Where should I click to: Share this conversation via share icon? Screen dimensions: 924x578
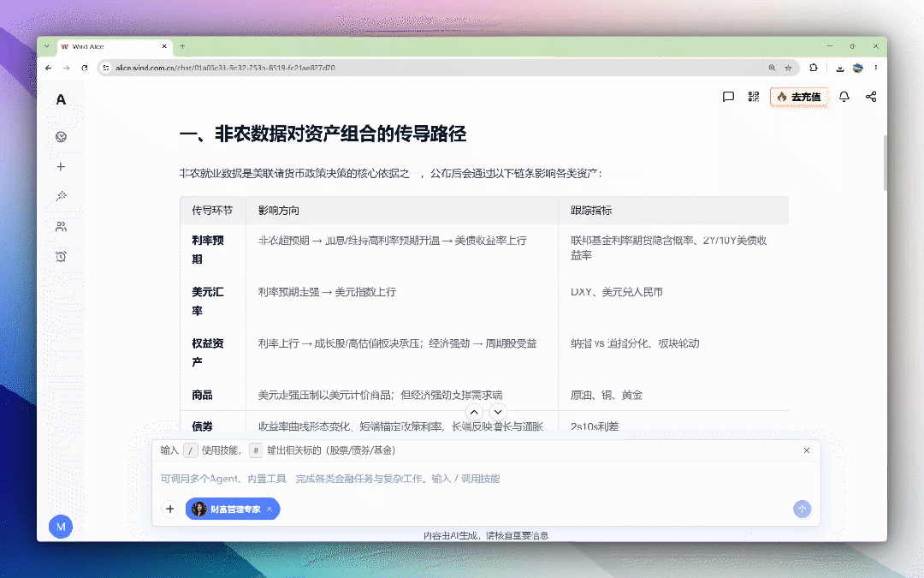(x=871, y=97)
